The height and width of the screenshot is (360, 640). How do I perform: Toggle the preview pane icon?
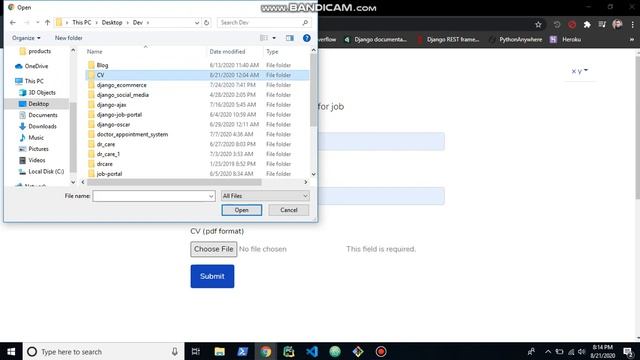[289, 38]
